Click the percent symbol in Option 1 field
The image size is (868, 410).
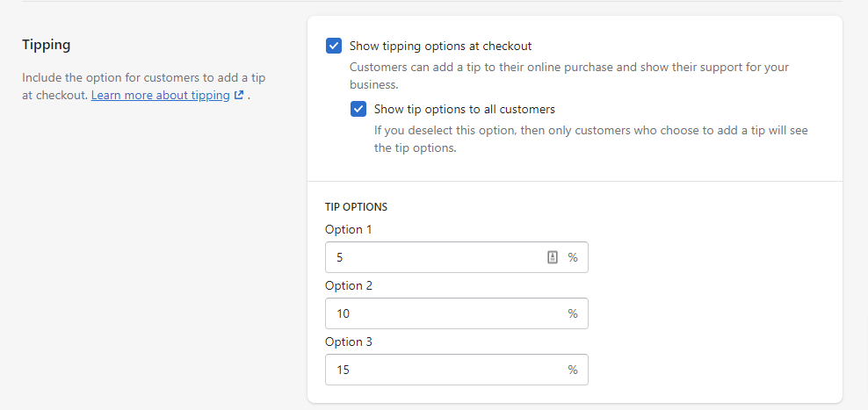(573, 257)
